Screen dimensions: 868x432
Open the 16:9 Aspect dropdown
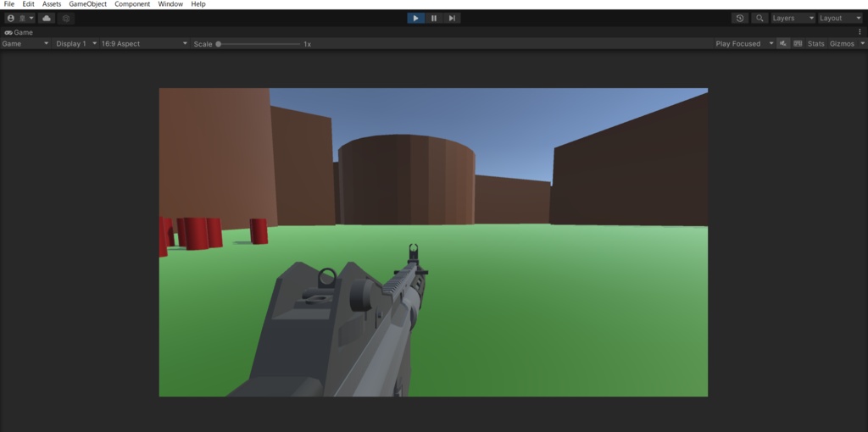click(x=144, y=44)
